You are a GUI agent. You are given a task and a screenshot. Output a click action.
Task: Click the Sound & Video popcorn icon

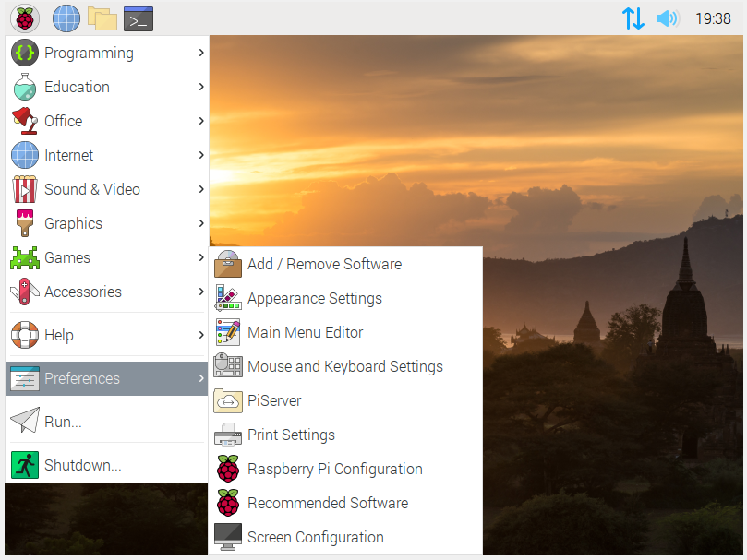click(x=25, y=189)
